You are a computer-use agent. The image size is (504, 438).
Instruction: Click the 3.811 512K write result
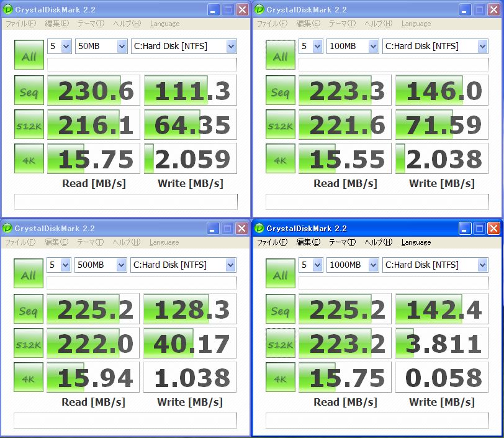pyautogui.click(x=442, y=343)
